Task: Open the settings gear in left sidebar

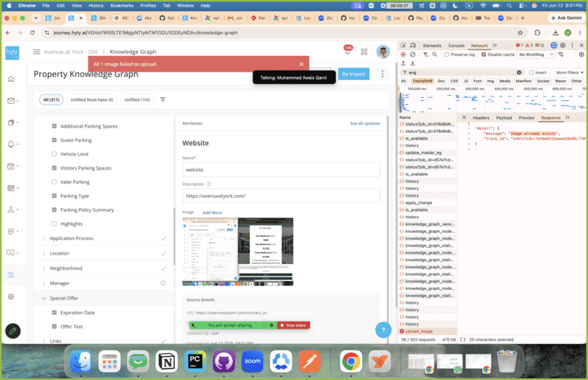Action: (11, 297)
